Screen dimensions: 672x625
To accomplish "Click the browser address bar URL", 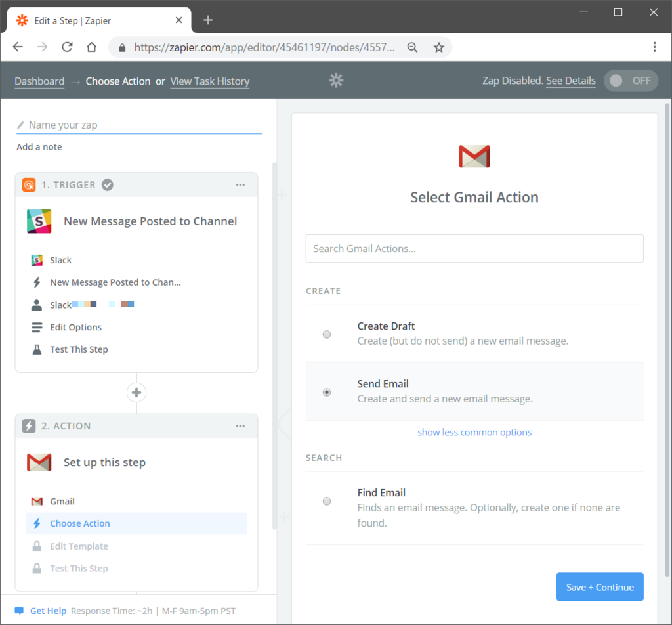I will pyautogui.click(x=264, y=47).
